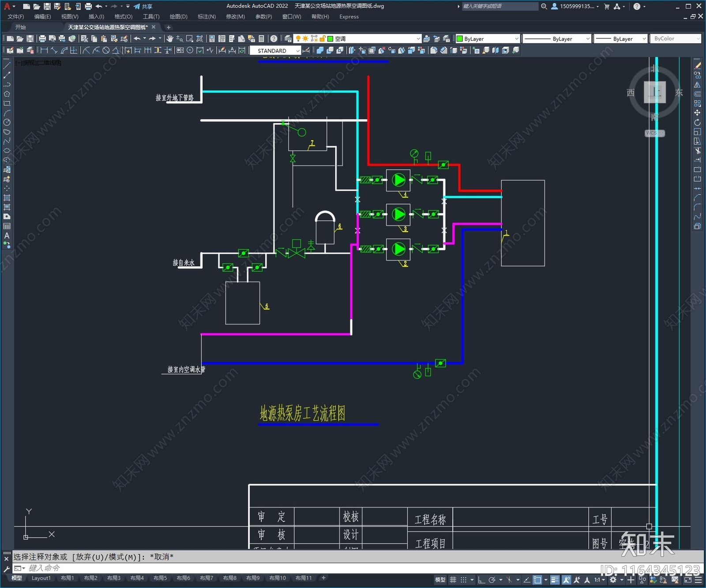Switch to the 布局1 layout tab

67,578
